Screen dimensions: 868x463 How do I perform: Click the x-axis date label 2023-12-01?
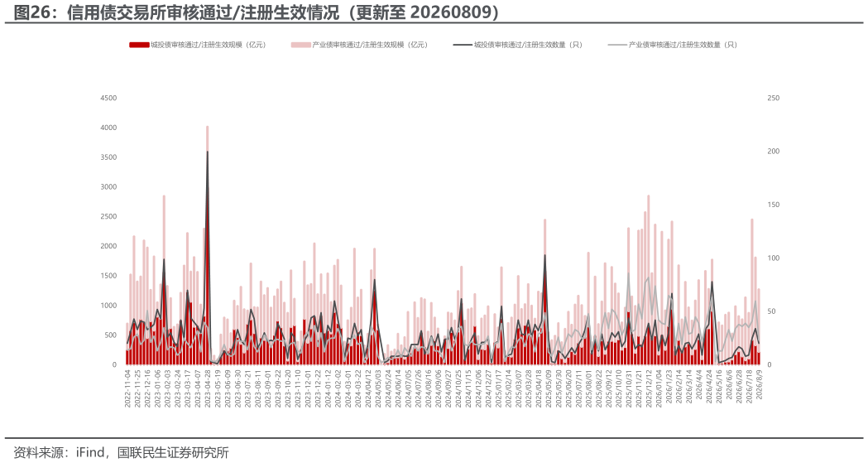pos(308,388)
